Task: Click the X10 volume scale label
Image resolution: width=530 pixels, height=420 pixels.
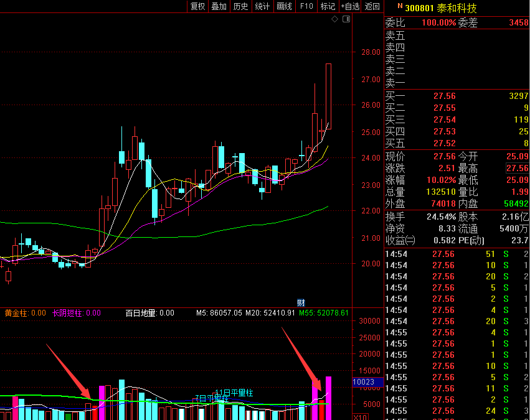Action: (361, 417)
